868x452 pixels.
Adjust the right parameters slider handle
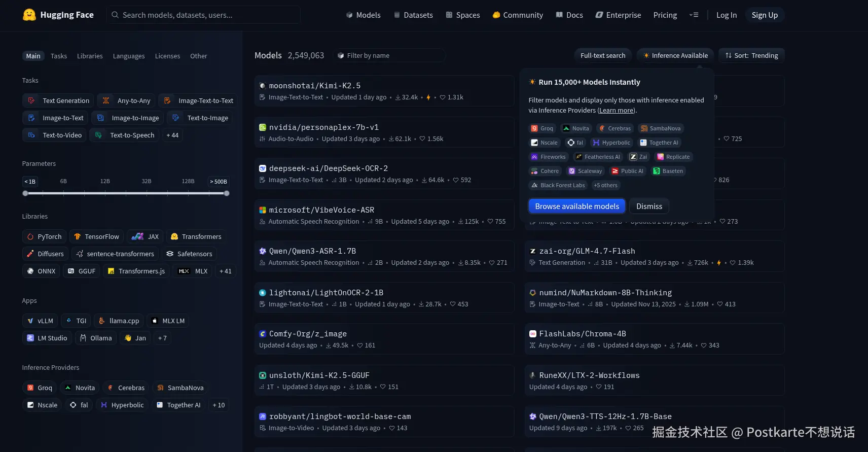[x=227, y=193]
